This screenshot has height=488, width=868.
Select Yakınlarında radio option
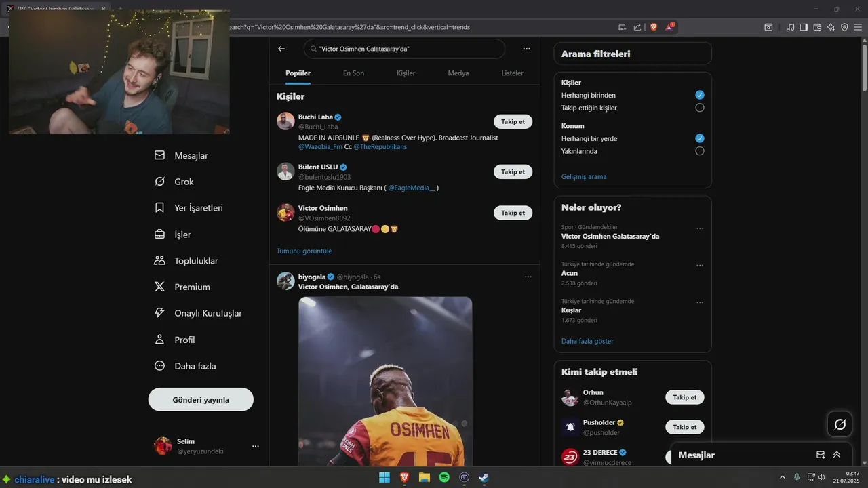point(700,151)
